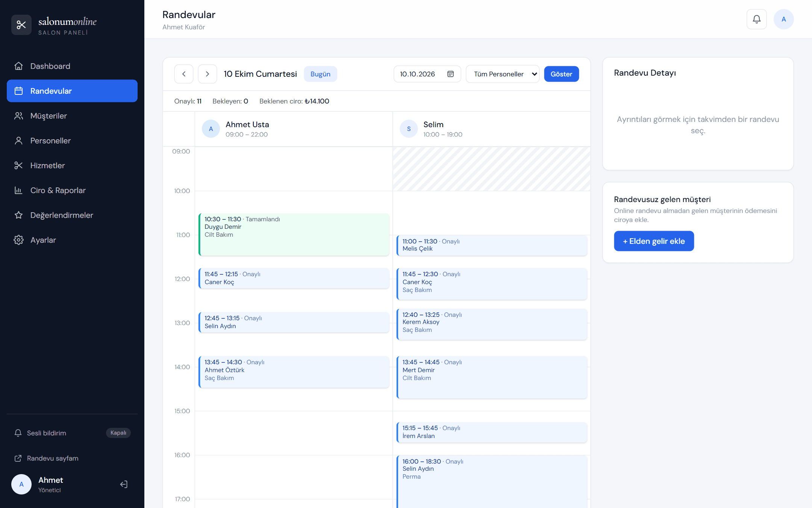Image resolution: width=812 pixels, height=508 pixels.
Task: Toggle Sesli bildirim Kapalı switch
Action: click(x=118, y=433)
